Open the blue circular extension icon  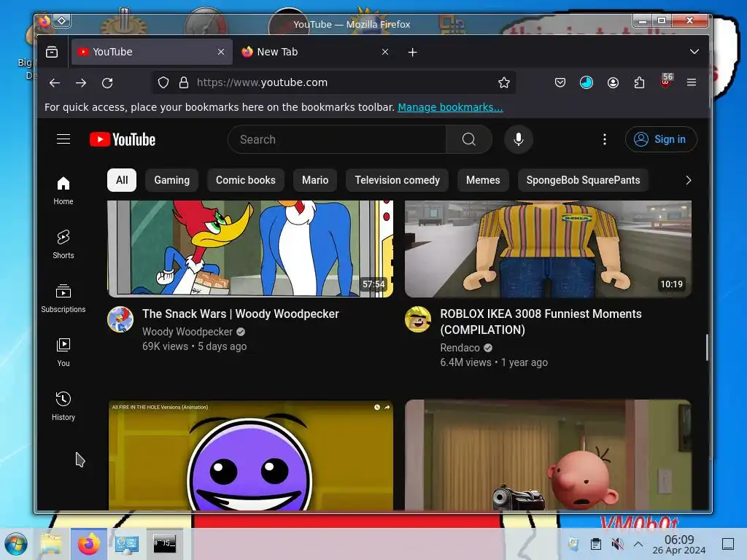[x=587, y=82]
